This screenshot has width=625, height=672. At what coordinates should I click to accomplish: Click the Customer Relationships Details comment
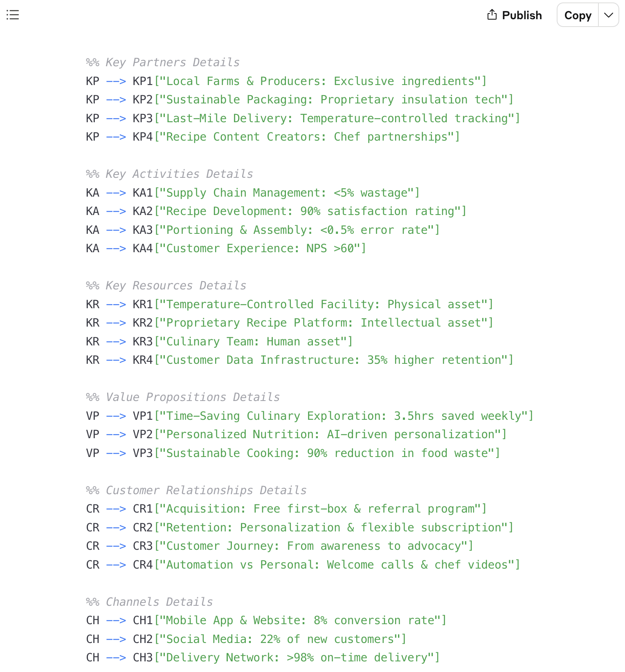[196, 490]
